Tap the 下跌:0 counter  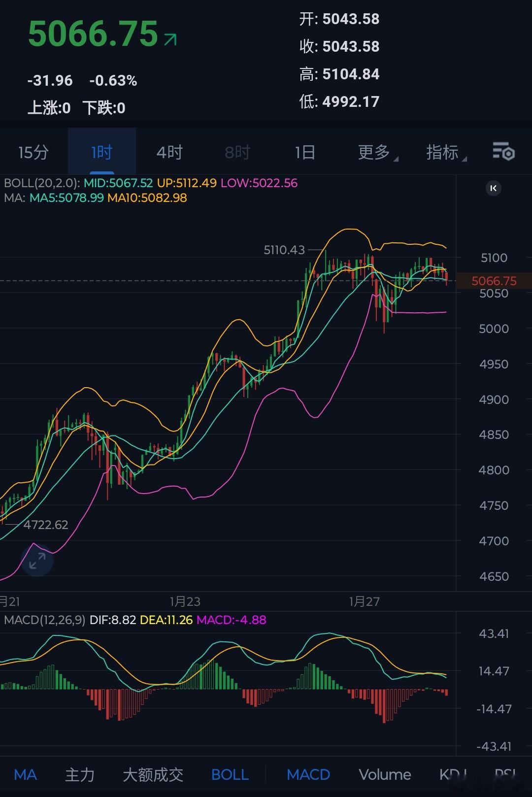coord(104,107)
